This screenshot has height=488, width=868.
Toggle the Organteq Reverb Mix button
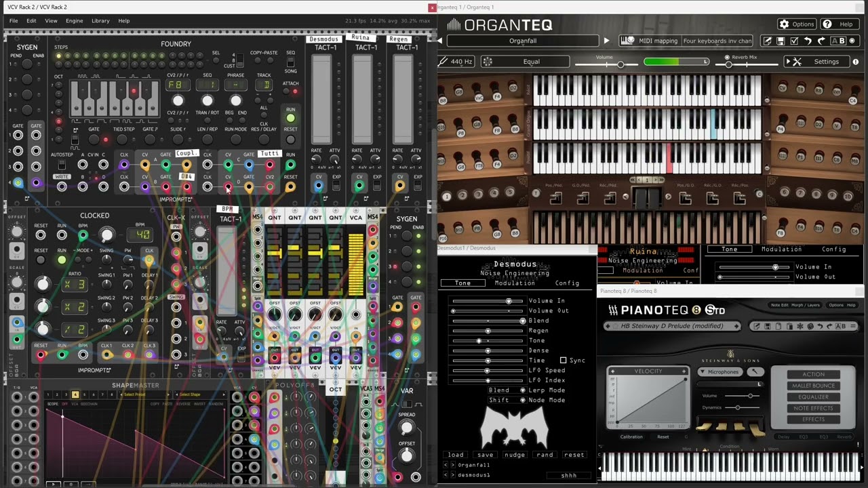click(728, 57)
